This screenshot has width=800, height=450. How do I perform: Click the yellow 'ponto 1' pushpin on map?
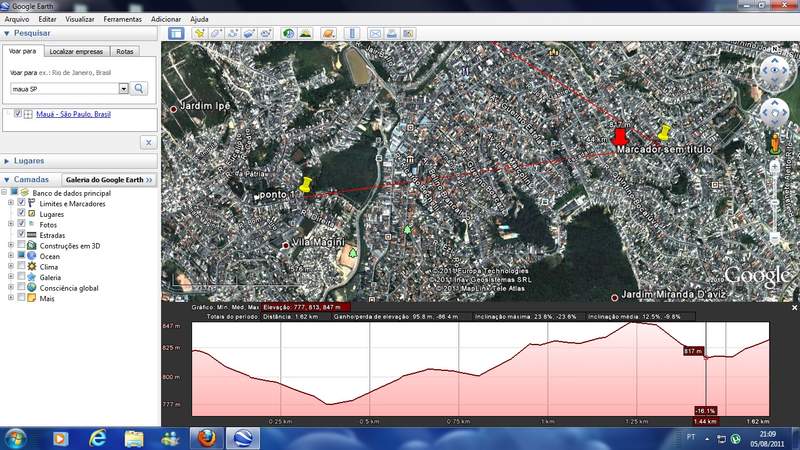[x=305, y=185]
